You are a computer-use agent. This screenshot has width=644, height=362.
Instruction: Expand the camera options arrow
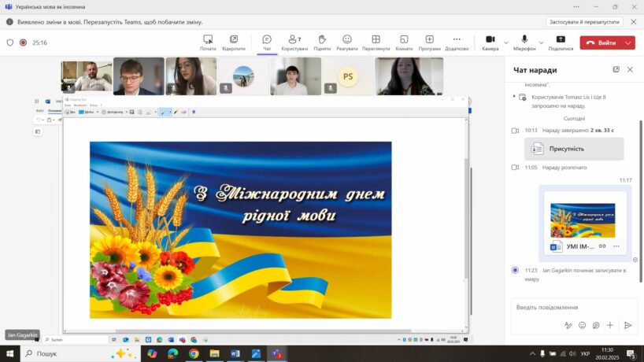(506, 42)
